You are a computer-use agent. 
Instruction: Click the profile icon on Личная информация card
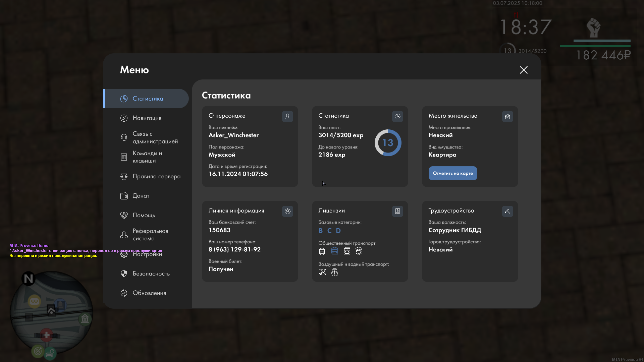point(287,211)
